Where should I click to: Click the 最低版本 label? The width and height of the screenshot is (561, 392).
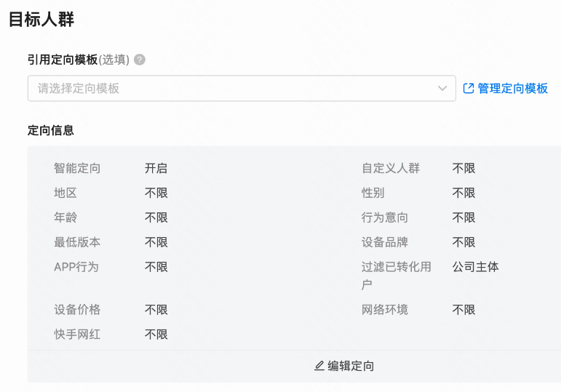point(77,242)
